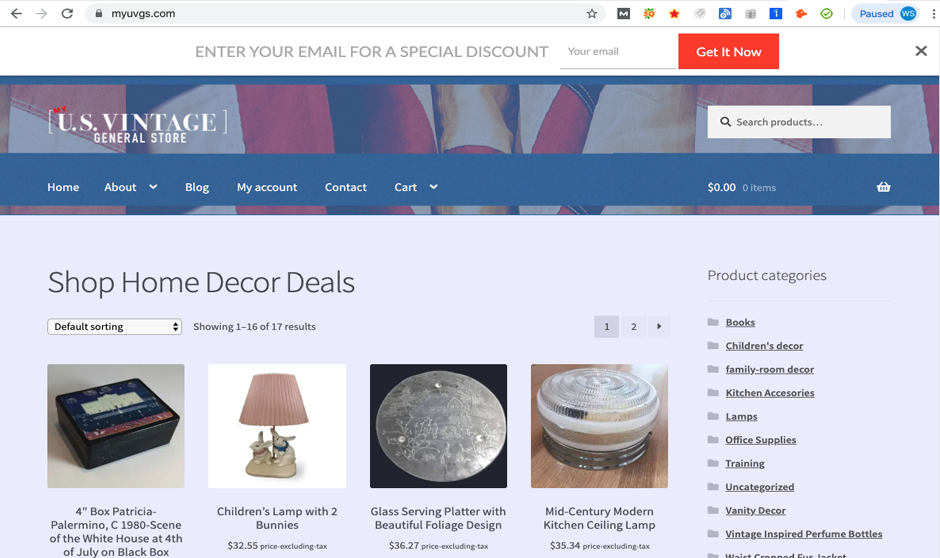Go back using the browser back arrow
The width and height of the screenshot is (940, 558).
pyautogui.click(x=16, y=13)
